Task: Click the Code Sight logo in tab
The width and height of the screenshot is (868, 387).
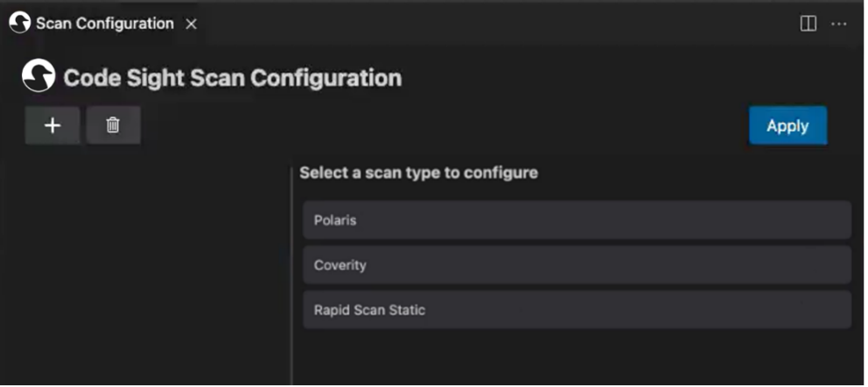Action: [x=19, y=23]
